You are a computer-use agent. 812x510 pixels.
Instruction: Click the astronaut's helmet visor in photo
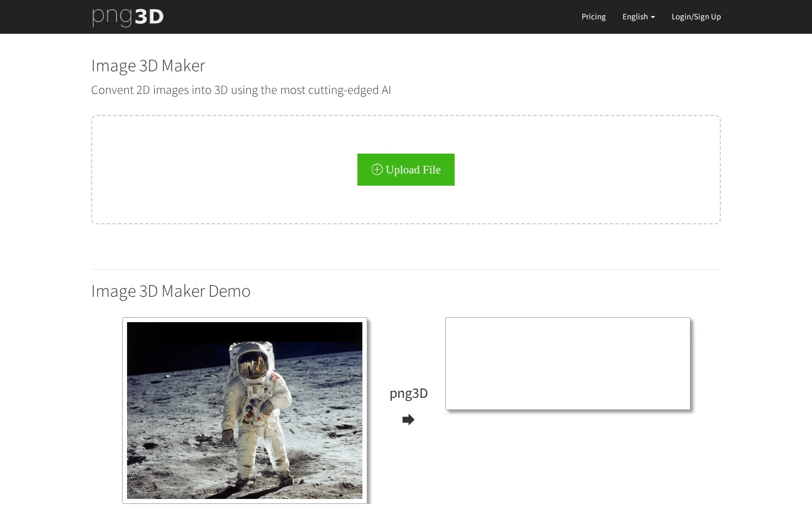[x=254, y=365]
